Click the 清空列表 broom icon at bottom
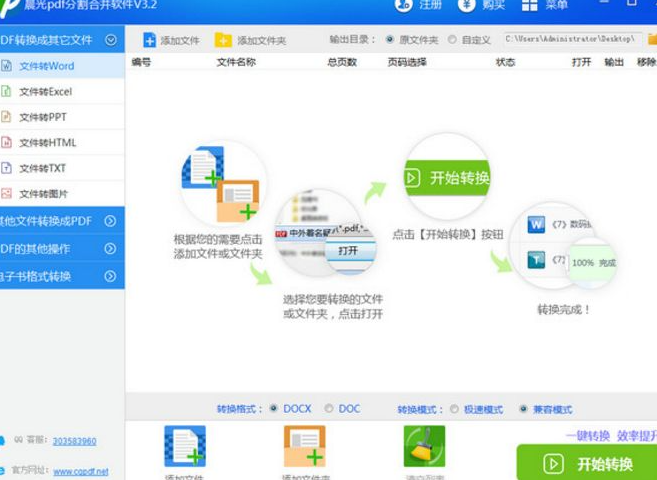 pos(424,446)
